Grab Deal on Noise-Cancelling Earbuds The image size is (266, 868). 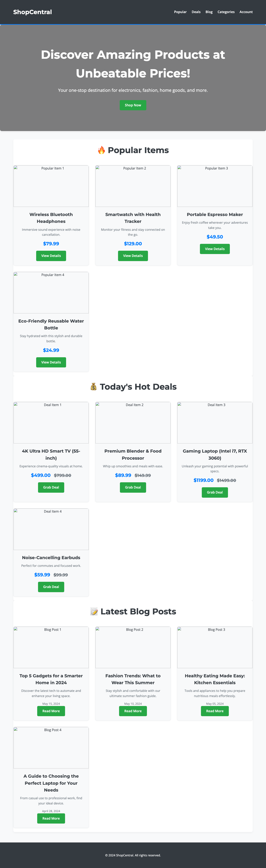tap(51, 587)
